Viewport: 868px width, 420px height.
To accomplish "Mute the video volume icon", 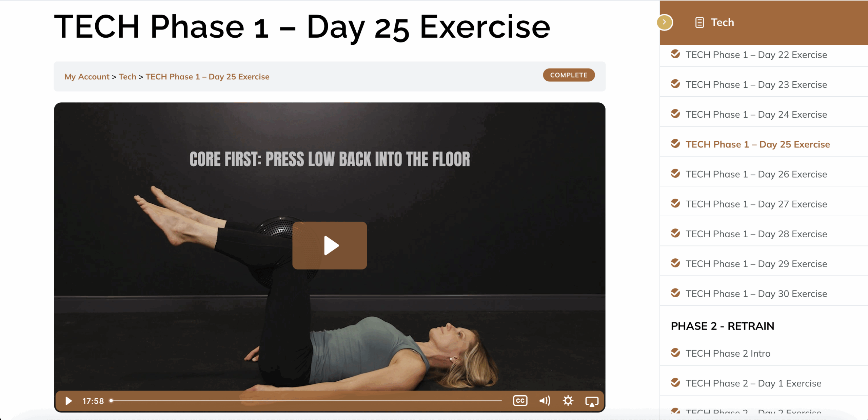I will click(545, 401).
